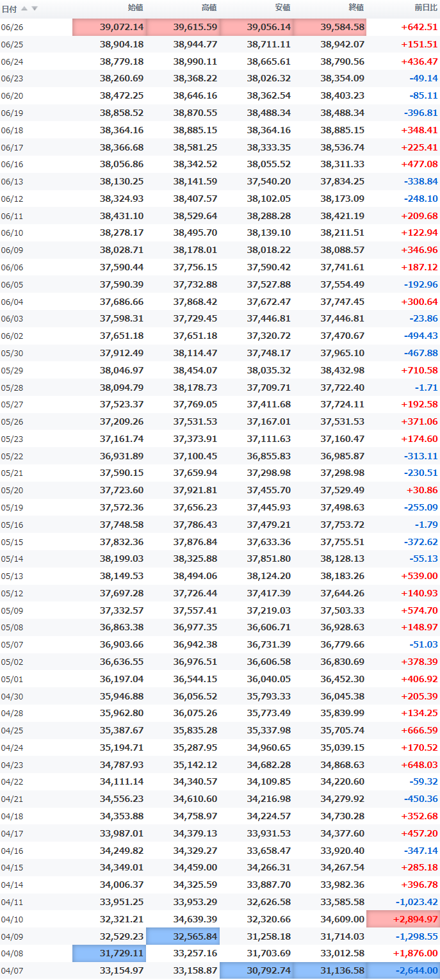This screenshot has width=440, height=980.
Task: Select the blue highlighted -2,644.00 change cell
Action: (403, 970)
